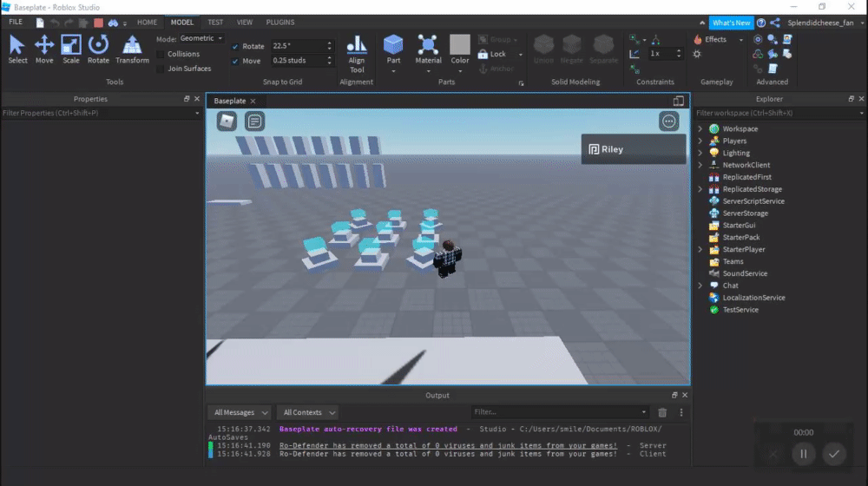Click the Output Filter input field
The image size is (868, 486).
tap(560, 412)
